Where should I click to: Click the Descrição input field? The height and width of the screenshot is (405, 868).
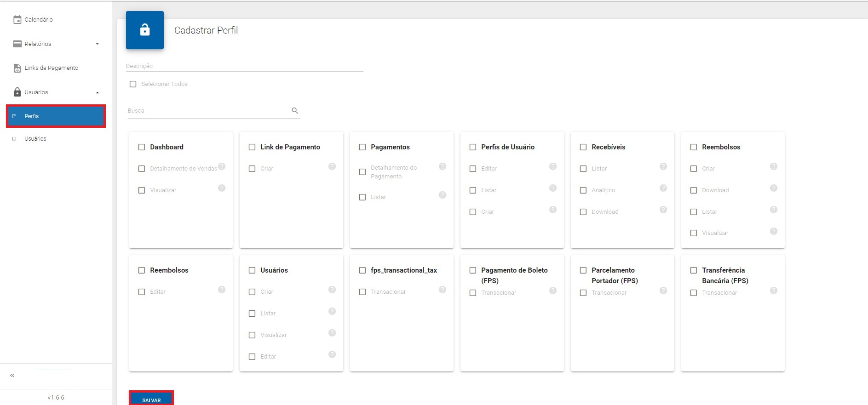click(x=244, y=66)
